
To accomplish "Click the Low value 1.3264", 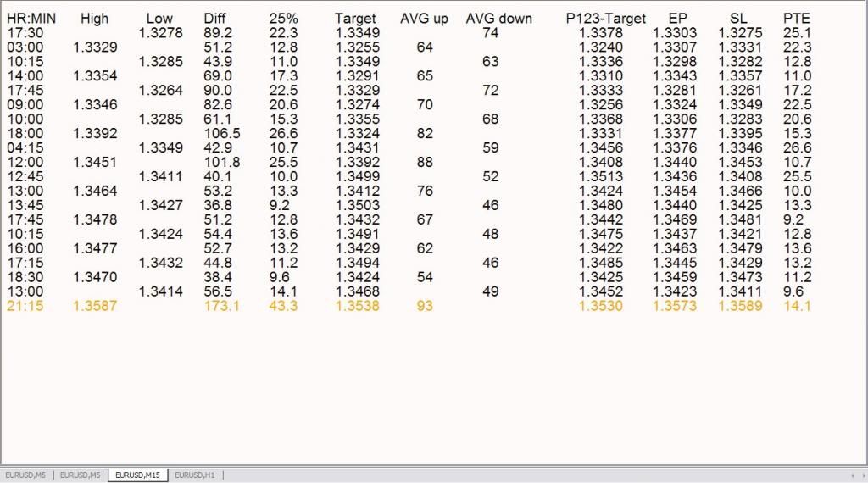I will click(160, 91).
